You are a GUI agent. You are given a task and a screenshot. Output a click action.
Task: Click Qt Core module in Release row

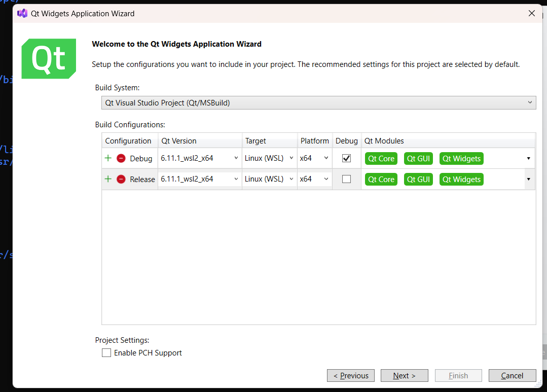381,180
